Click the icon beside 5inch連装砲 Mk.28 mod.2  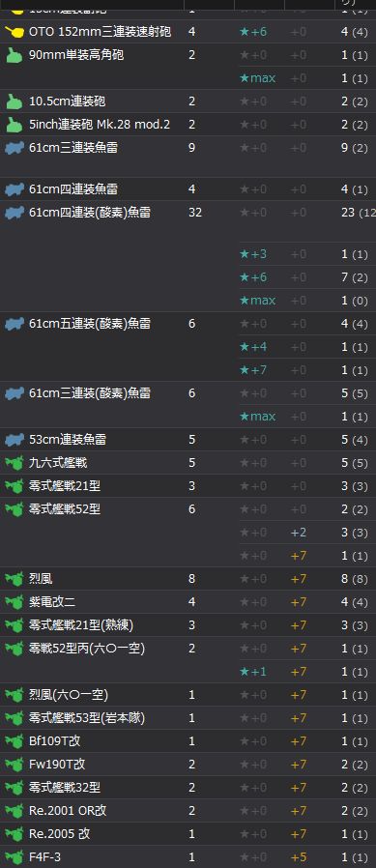pyautogui.click(x=14, y=125)
